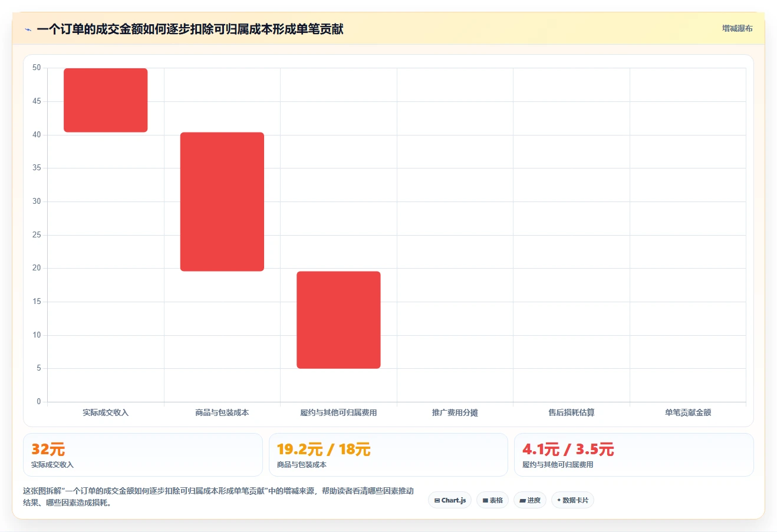Click the y-axis value 25
This screenshot has width=777, height=532.
click(37, 235)
